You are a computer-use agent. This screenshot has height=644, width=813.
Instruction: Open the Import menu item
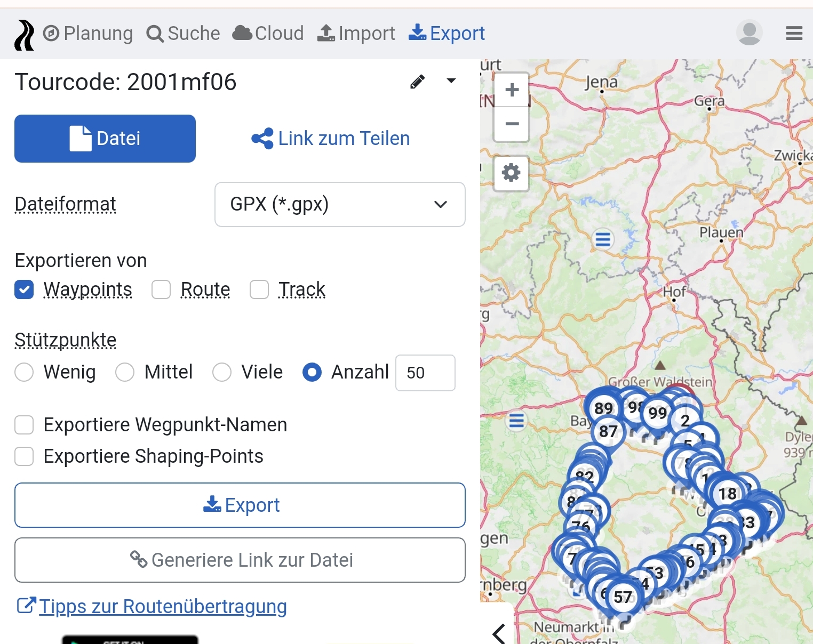click(356, 33)
